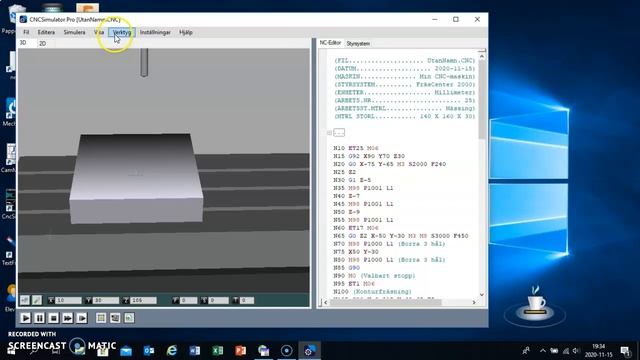Screen dimensions: 640x360
Task: Click the editor horizontal scrollbar thumb
Action: click(385, 302)
